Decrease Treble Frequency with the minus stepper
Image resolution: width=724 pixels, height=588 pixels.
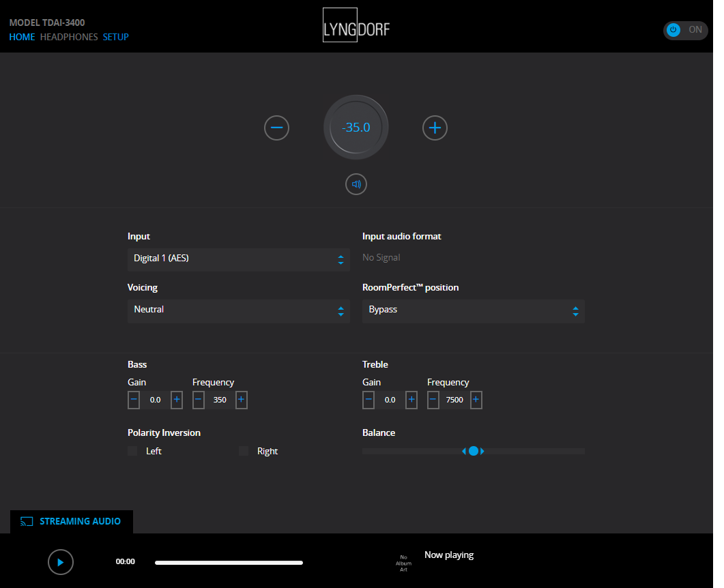(x=433, y=400)
